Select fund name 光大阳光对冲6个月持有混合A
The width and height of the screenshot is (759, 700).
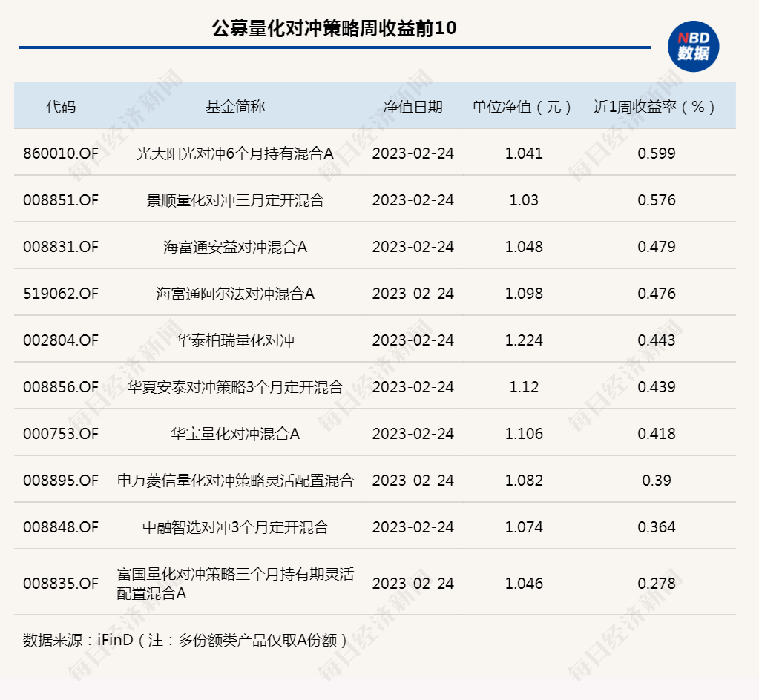click(235, 153)
